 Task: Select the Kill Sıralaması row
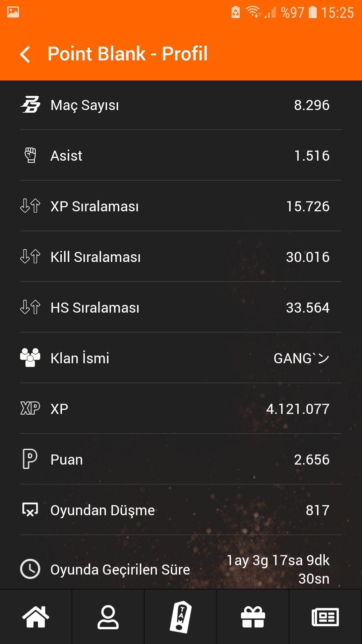pos(181,257)
